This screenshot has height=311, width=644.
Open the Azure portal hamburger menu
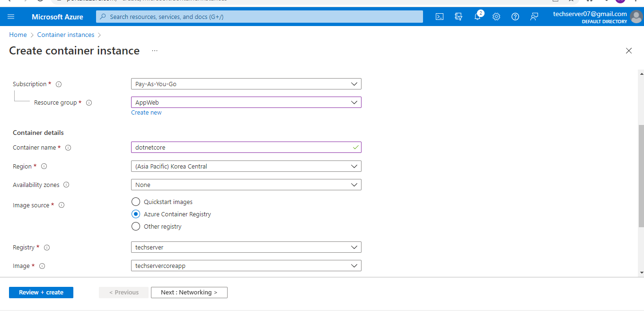[x=11, y=17]
